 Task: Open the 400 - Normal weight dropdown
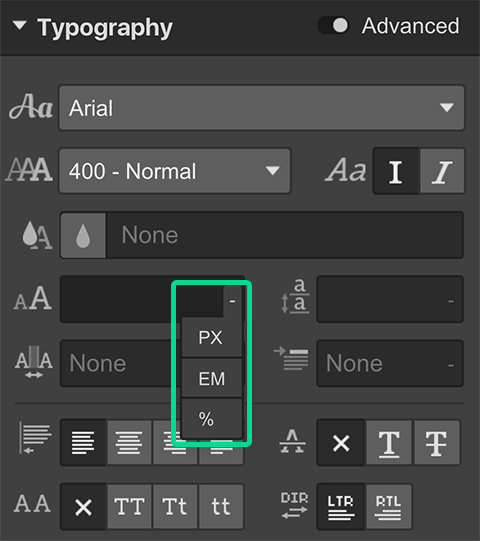175,171
